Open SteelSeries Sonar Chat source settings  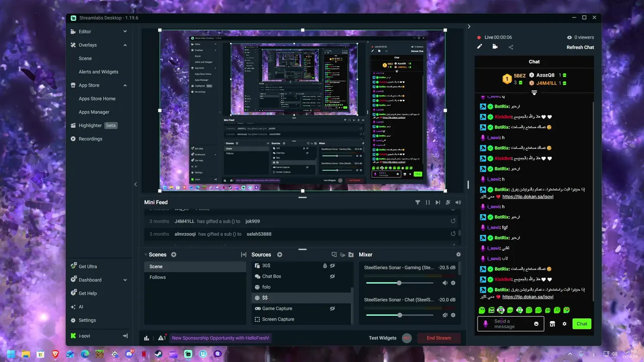(x=453, y=315)
